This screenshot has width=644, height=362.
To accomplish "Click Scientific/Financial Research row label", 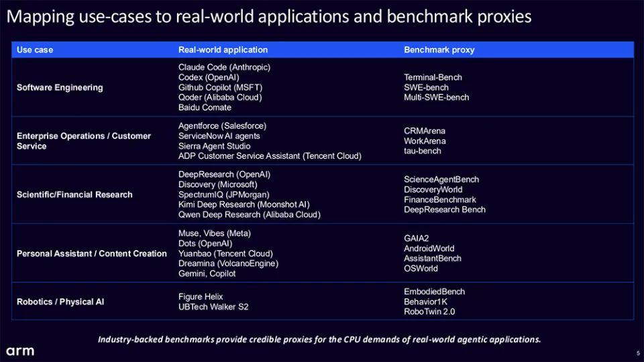I will (x=74, y=194).
